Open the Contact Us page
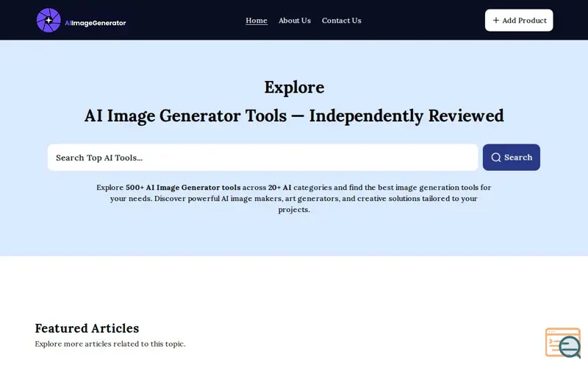This screenshot has width=588, height=368. tap(341, 21)
